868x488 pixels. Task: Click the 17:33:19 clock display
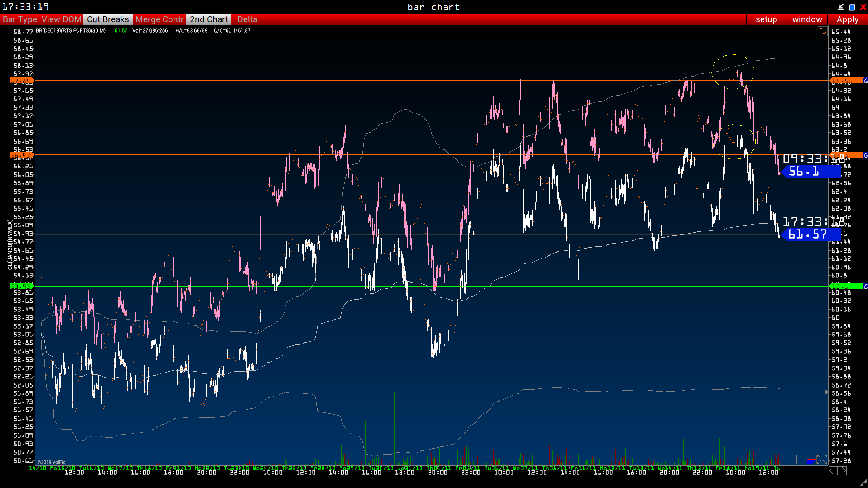coord(25,7)
